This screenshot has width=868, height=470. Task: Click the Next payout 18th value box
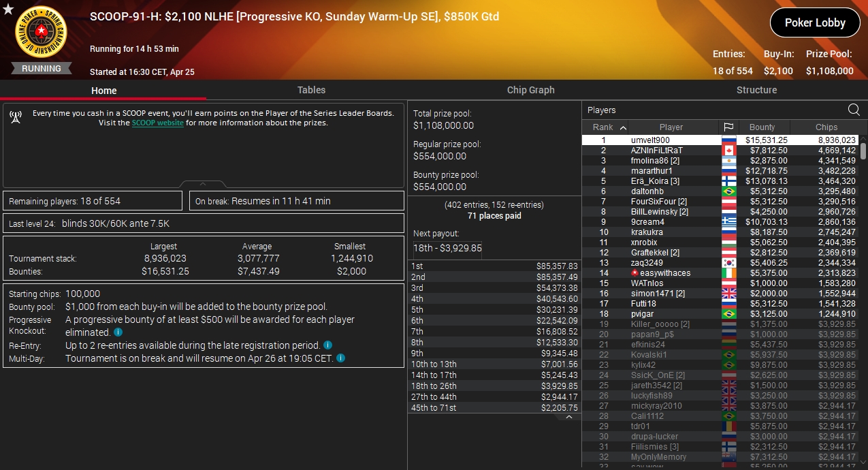point(447,249)
